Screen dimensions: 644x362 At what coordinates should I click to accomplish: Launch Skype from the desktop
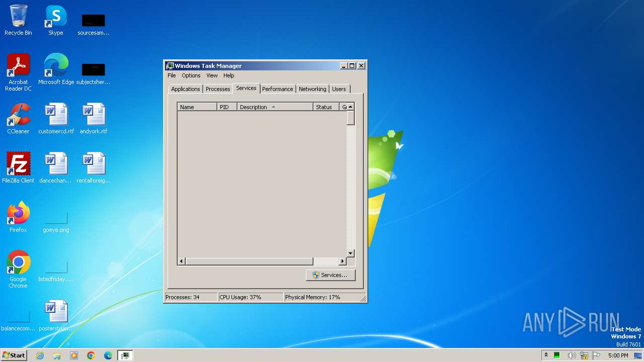click(56, 20)
